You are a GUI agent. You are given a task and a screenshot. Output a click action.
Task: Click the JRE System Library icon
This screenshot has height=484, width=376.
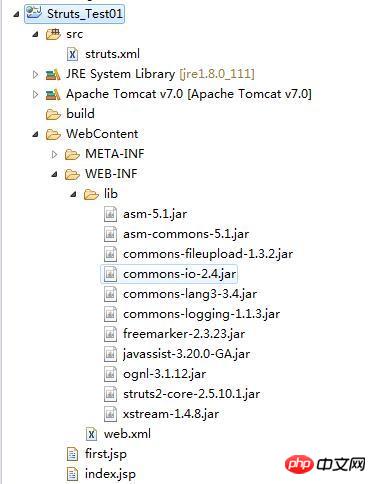pos(53,74)
